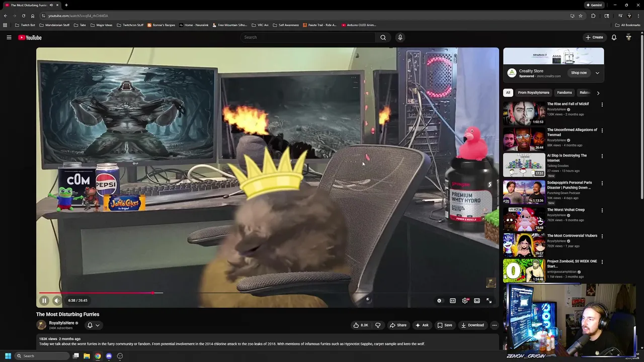644x362 pixels.
Task: Open player settings gear
Action: point(465,301)
